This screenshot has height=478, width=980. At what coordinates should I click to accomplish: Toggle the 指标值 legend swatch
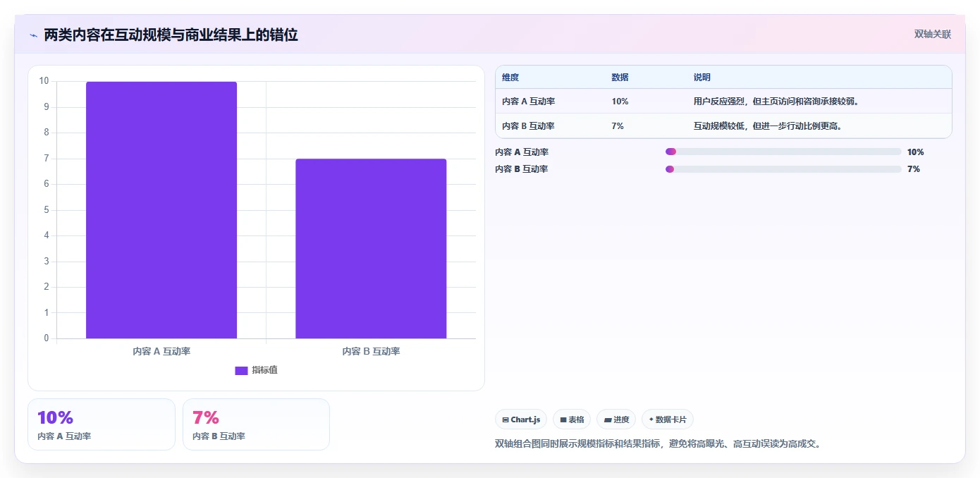241,370
